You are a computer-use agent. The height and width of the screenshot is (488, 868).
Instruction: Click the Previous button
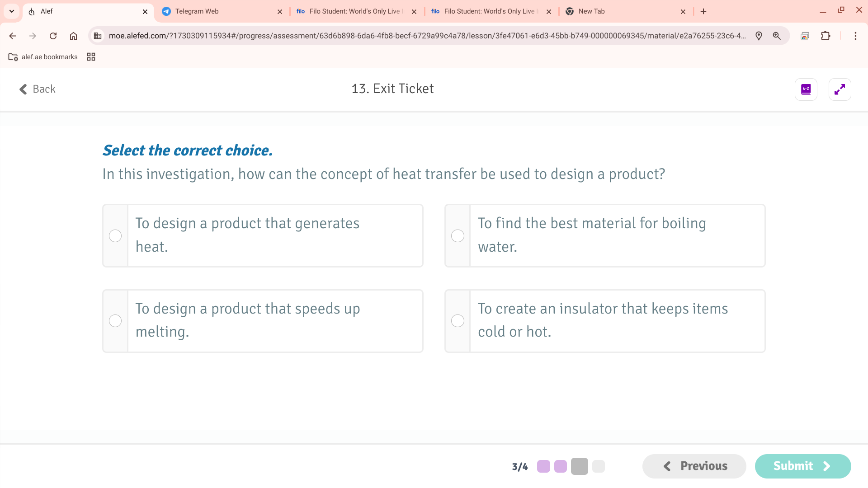coord(694,466)
